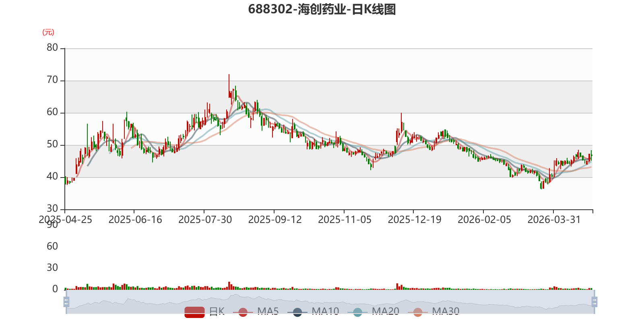Click the left handle of the zoom slider
The height and width of the screenshot is (322, 644).
coord(66,301)
